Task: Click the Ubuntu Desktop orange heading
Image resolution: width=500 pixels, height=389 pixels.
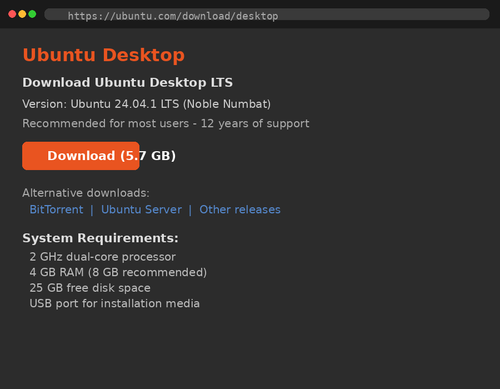Action: click(x=104, y=55)
